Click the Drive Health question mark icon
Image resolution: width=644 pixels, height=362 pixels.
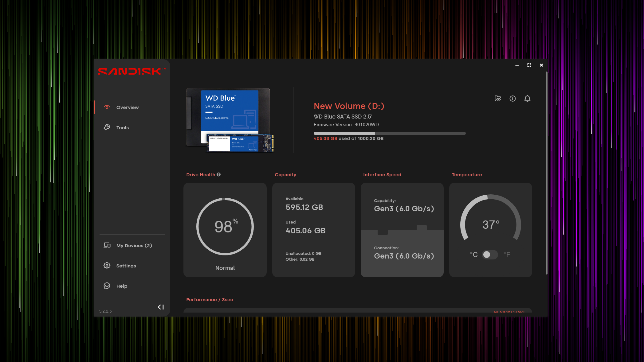point(218,174)
